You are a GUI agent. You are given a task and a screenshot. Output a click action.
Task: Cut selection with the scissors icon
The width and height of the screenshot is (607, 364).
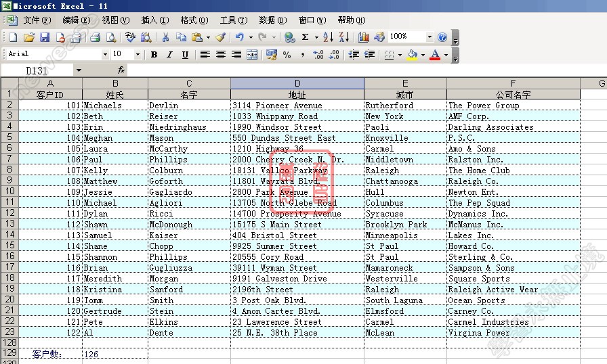pos(165,37)
